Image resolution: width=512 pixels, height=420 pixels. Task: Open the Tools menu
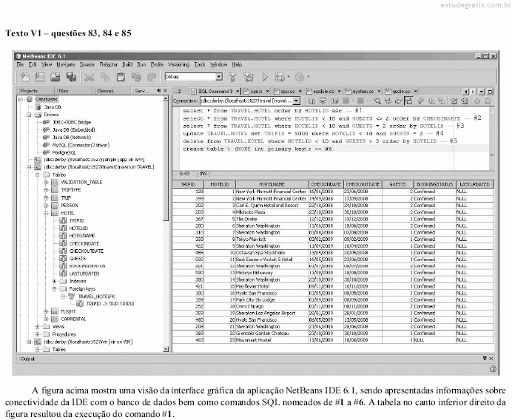pos(200,64)
